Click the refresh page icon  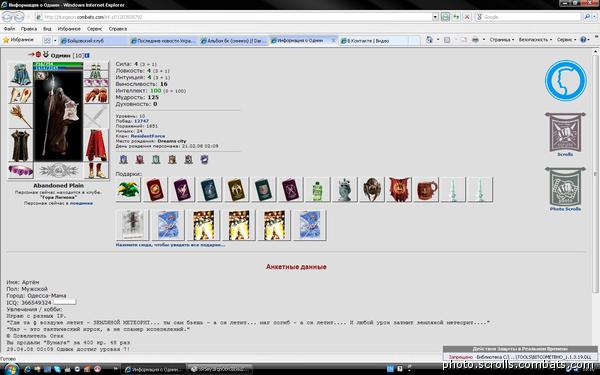pos(456,17)
